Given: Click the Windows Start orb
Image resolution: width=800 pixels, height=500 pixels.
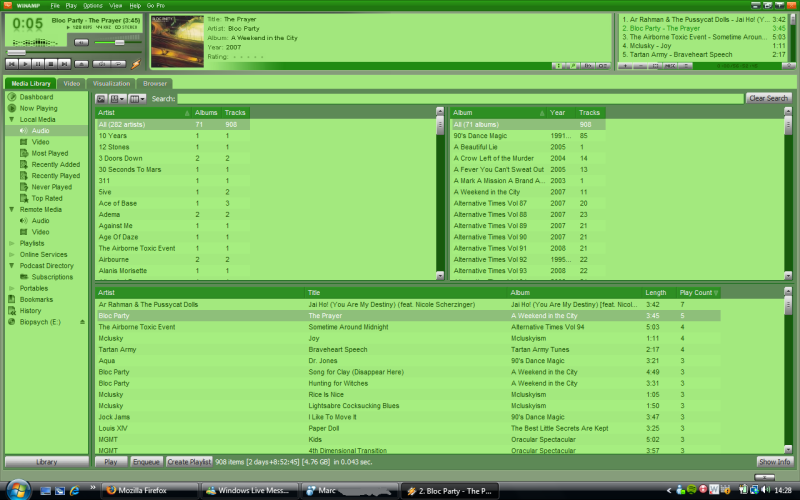Looking at the screenshot, I should click(x=18, y=490).
